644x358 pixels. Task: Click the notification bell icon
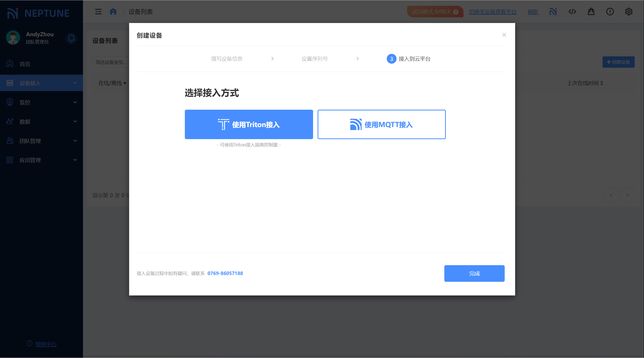point(71,38)
